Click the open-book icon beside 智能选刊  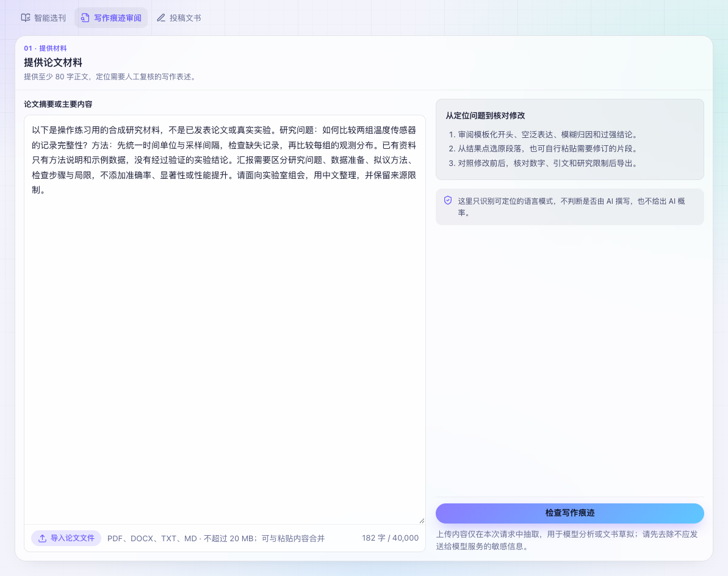(x=26, y=18)
